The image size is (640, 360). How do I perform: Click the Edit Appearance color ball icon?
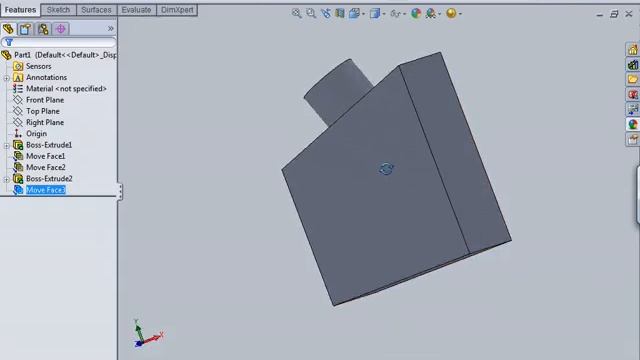click(416, 13)
